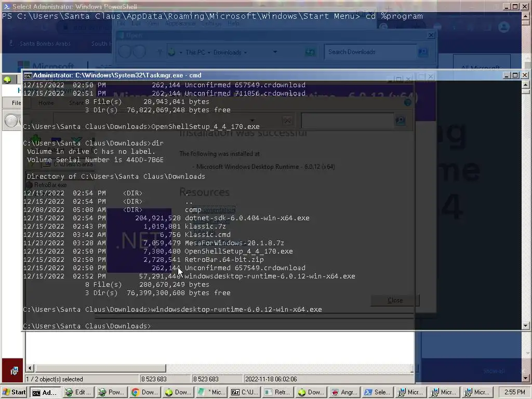Click 'dotnet-sdk-6.0.404-win-x64.exe' in cmd listing
The height and width of the screenshot is (399, 532).
247,218
